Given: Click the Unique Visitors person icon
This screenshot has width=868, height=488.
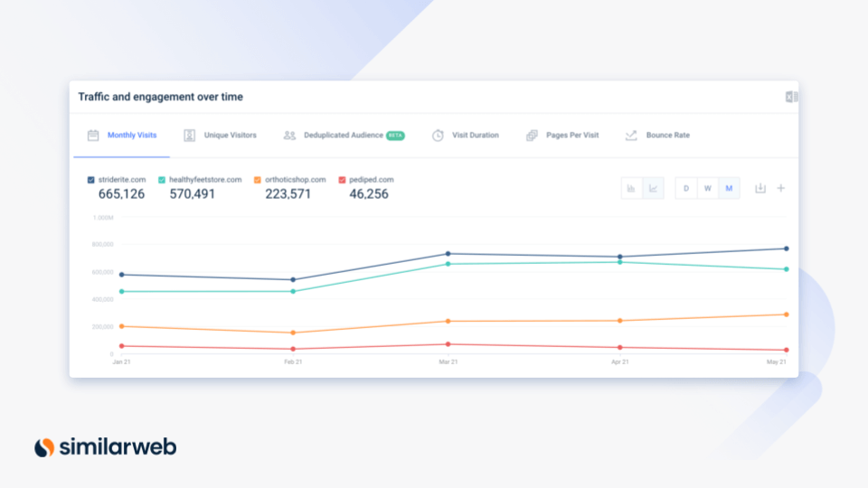Looking at the screenshot, I should [x=189, y=135].
